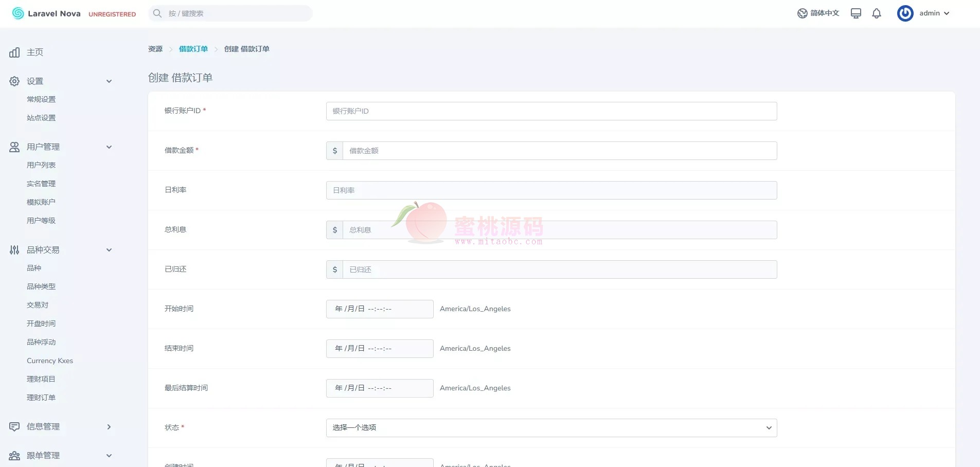Open Currency Kxes sidebar link

(50, 361)
